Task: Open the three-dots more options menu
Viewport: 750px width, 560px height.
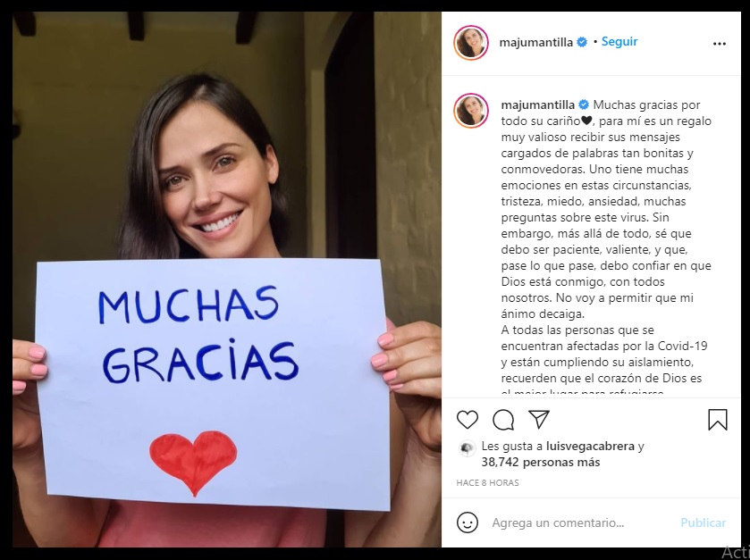Action: [x=720, y=44]
